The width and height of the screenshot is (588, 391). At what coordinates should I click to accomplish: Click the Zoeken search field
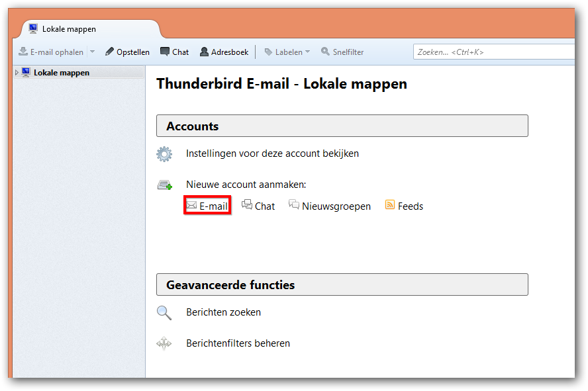[493, 52]
